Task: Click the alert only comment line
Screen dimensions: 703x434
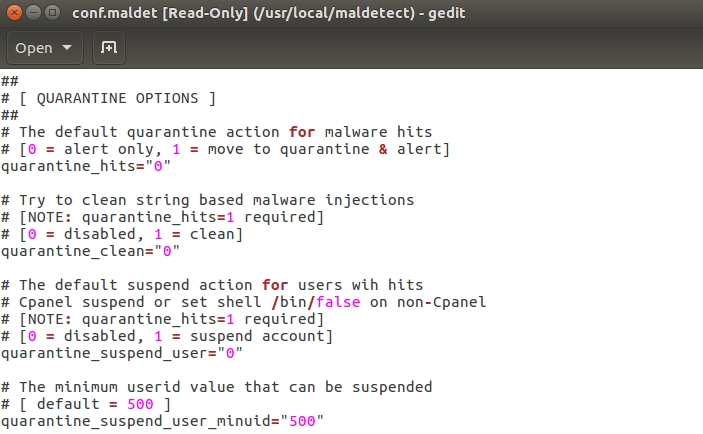Action: [x=225, y=149]
